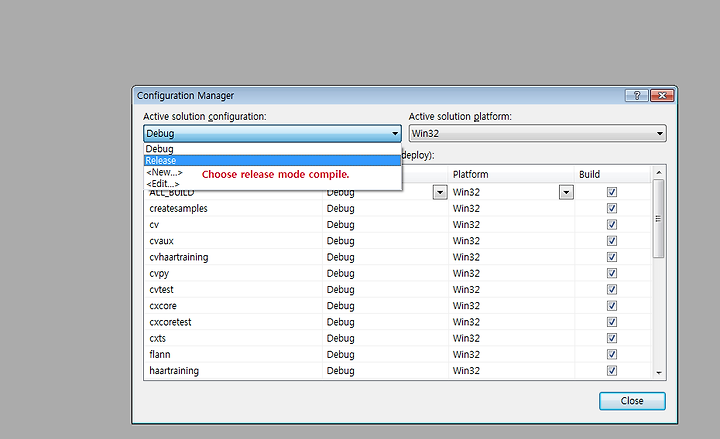Select the cvpy project name
Screen dimensions: 720x439
point(159,273)
